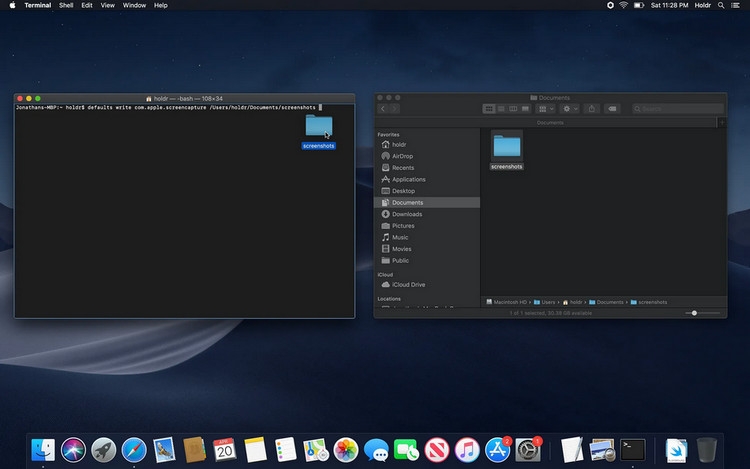Open Reminders from the Dock
The image size is (750, 469).
286,450
